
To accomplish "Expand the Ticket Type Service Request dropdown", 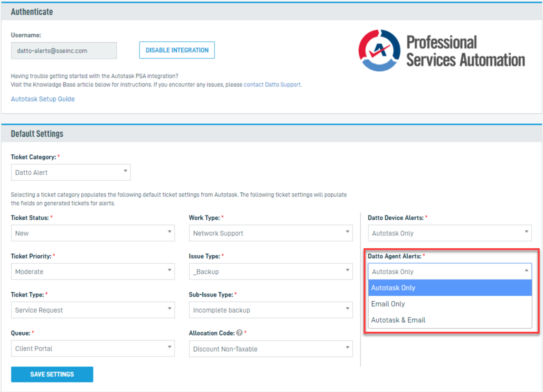I will click(x=93, y=310).
